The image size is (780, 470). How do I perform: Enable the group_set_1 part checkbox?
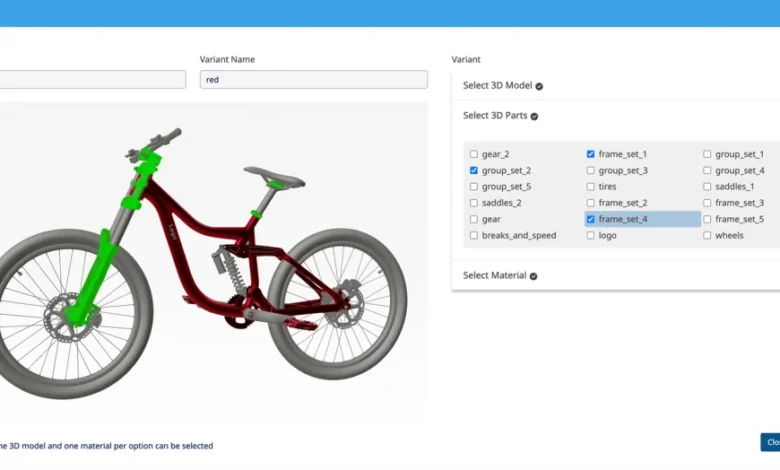[707, 154]
